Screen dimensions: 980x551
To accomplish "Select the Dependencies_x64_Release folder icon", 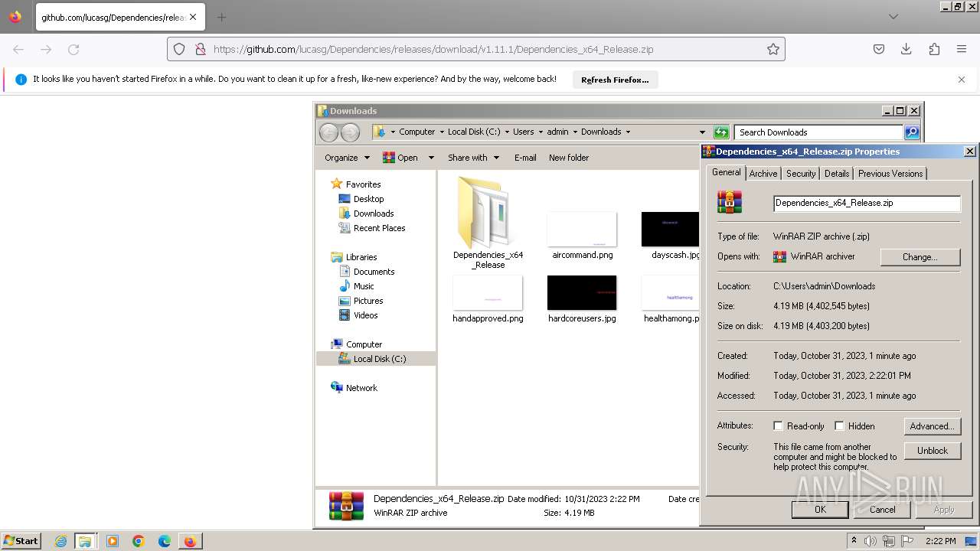I will click(488, 213).
